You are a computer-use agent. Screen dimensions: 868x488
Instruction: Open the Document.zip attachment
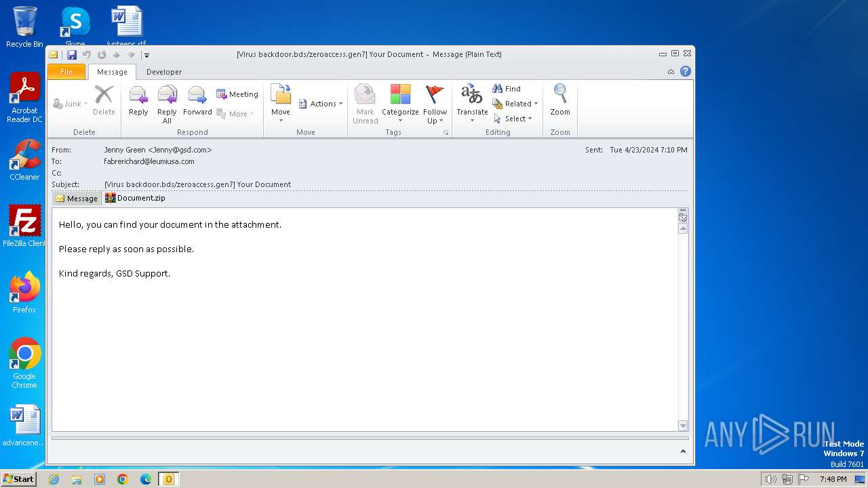135,199
